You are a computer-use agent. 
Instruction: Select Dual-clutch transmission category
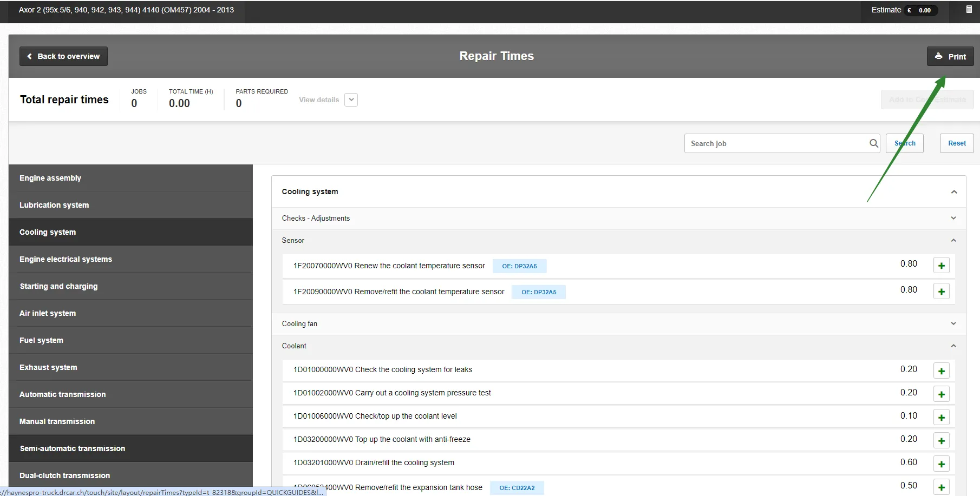tap(130, 475)
